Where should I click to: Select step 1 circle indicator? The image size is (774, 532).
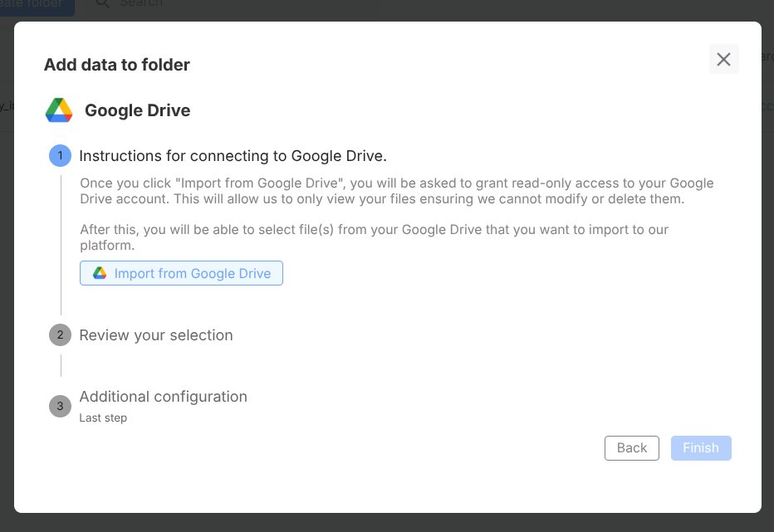point(61,155)
